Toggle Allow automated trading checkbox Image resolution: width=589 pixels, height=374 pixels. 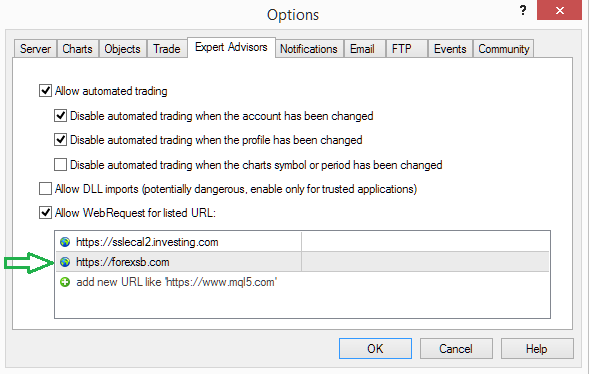click(45, 91)
